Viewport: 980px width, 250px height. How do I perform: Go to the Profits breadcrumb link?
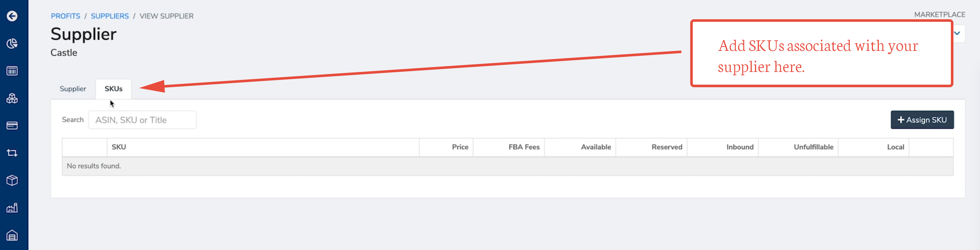(x=66, y=16)
